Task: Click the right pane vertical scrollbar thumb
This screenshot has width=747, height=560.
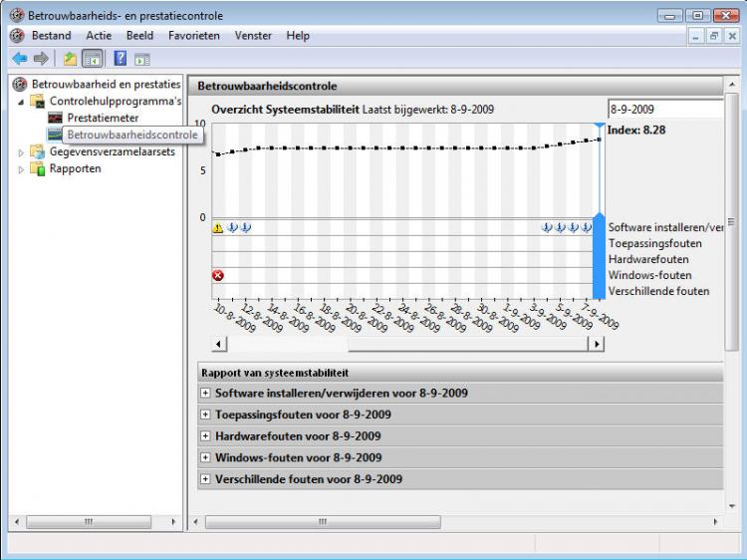Action: pyautogui.click(x=732, y=221)
